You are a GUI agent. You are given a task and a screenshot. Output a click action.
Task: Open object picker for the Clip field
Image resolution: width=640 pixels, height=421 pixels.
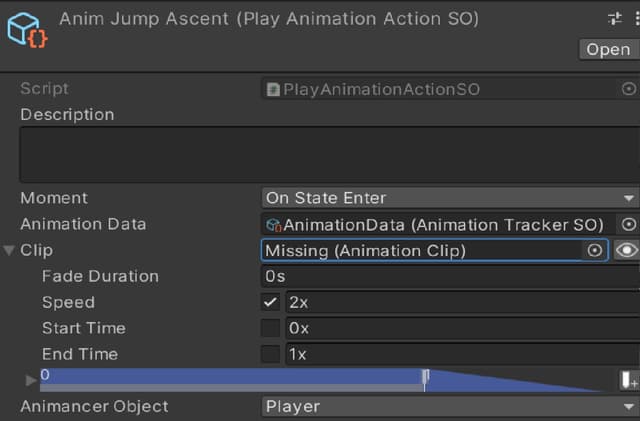click(x=595, y=251)
